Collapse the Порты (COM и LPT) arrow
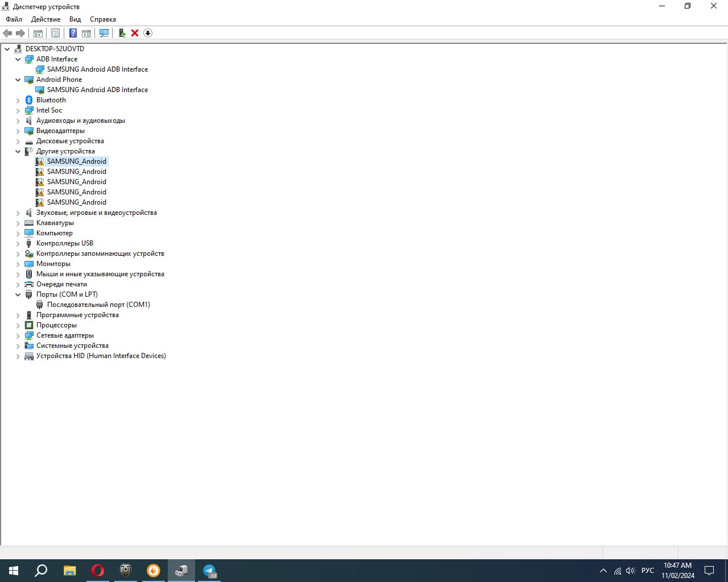728x582 pixels. coord(18,294)
